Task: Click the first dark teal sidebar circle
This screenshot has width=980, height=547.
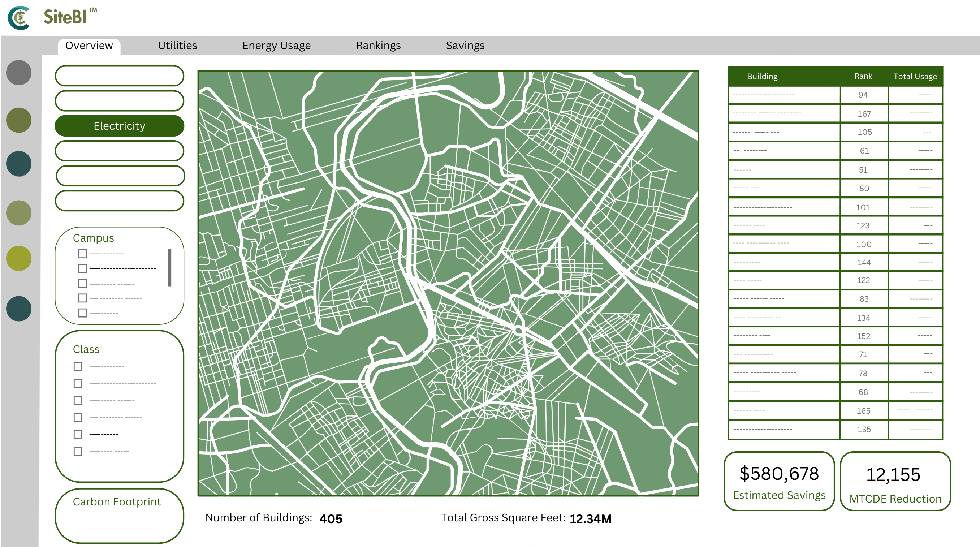Action: click(x=19, y=164)
